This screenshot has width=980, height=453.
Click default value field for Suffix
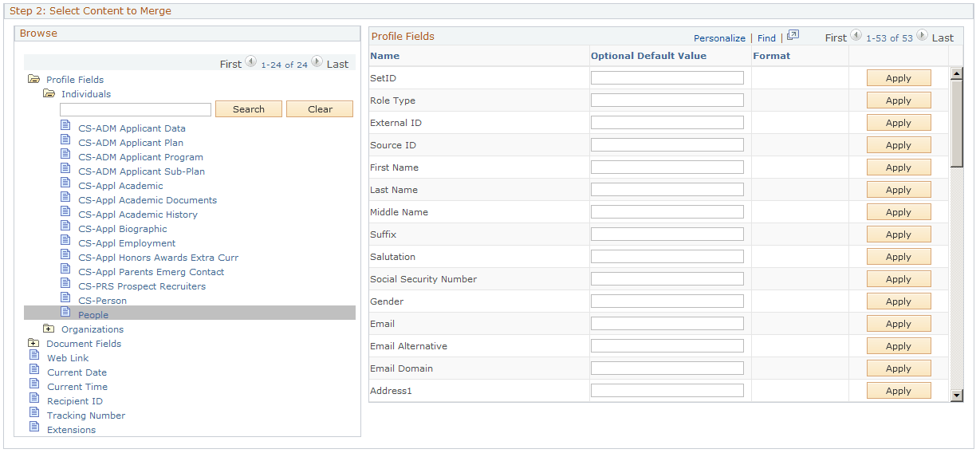click(667, 234)
